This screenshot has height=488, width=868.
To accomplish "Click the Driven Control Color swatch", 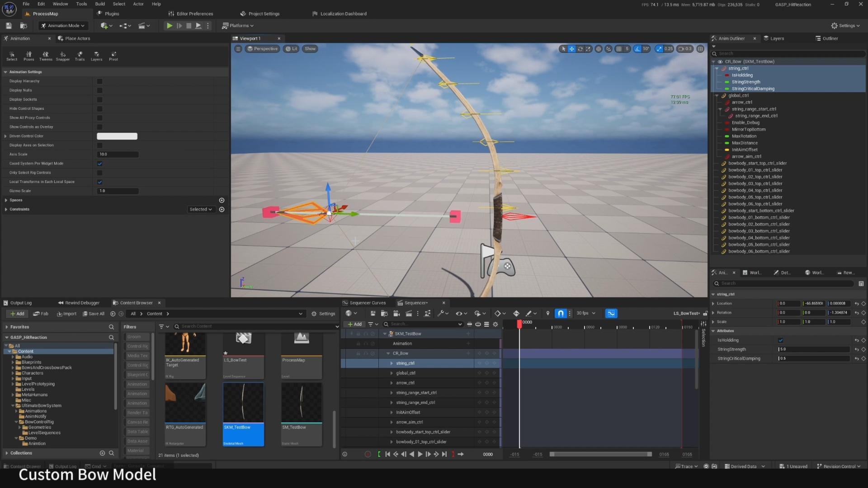I will click(117, 136).
